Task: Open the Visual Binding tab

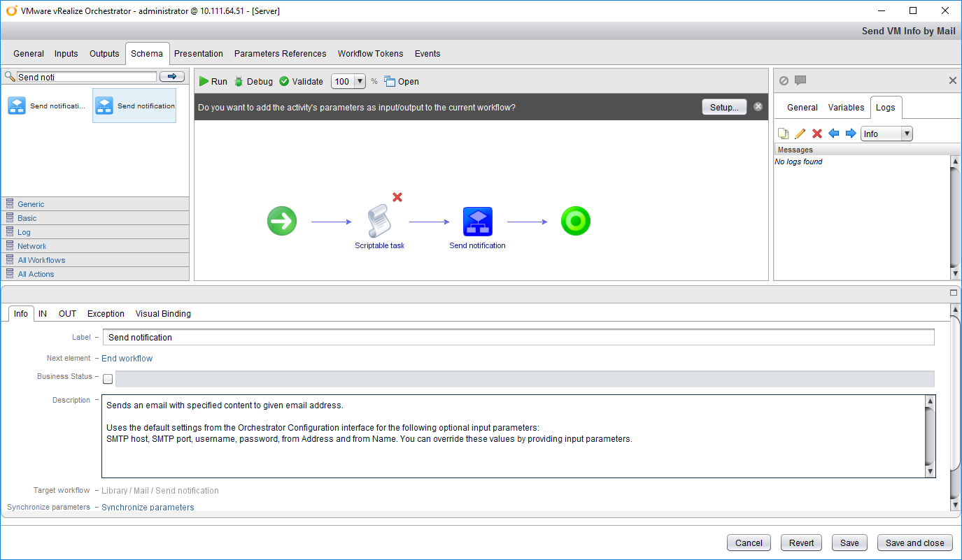Action: click(163, 314)
